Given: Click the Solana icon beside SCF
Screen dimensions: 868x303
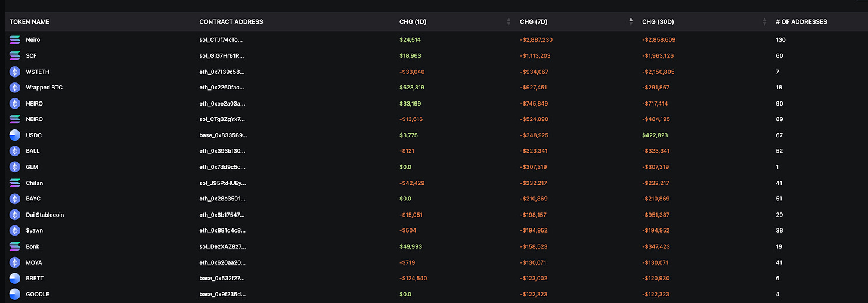Looking at the screenshot, I should [x=15, y=55].
